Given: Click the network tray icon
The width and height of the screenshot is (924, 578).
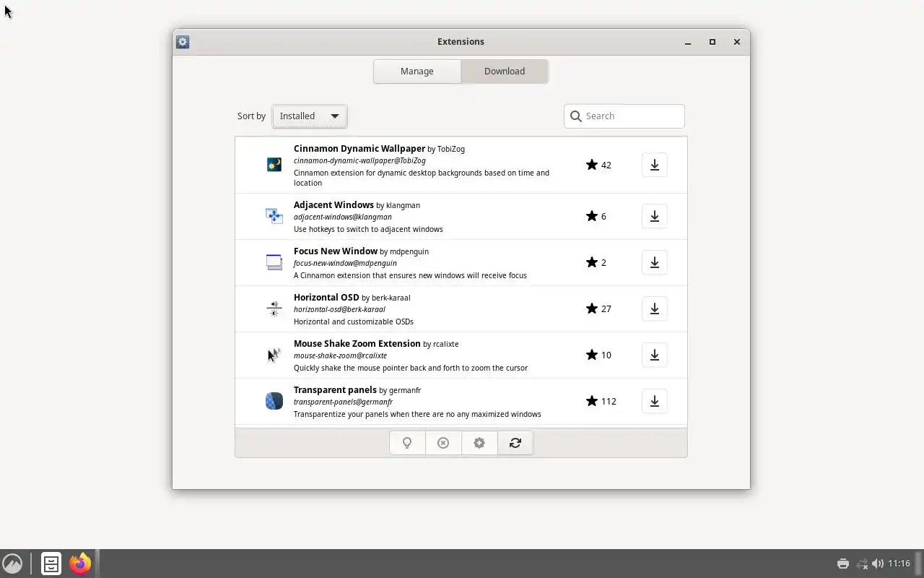Looking at the screenshot, I should click(861, 564).
